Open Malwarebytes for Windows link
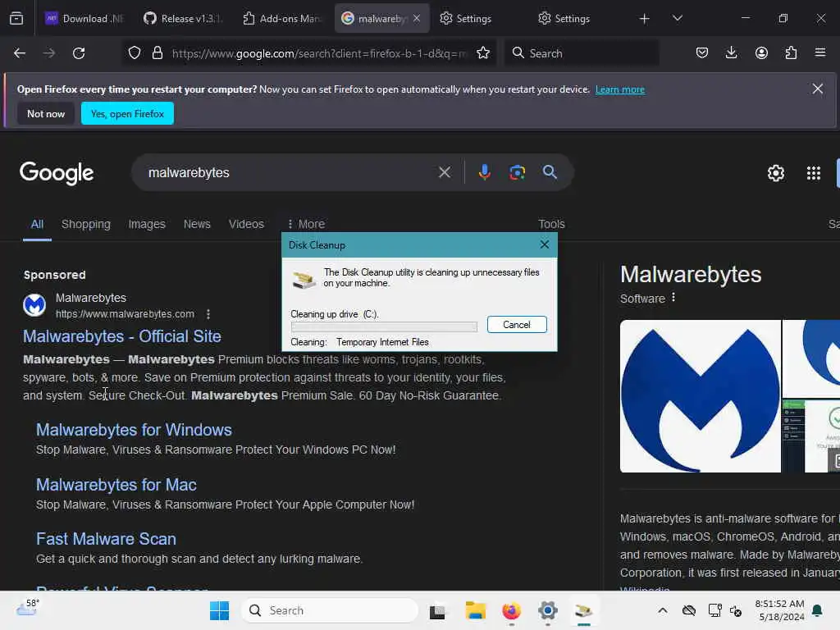Image resolution: width=840 pixels, height=630 pixels. click(x=134, y=430)
